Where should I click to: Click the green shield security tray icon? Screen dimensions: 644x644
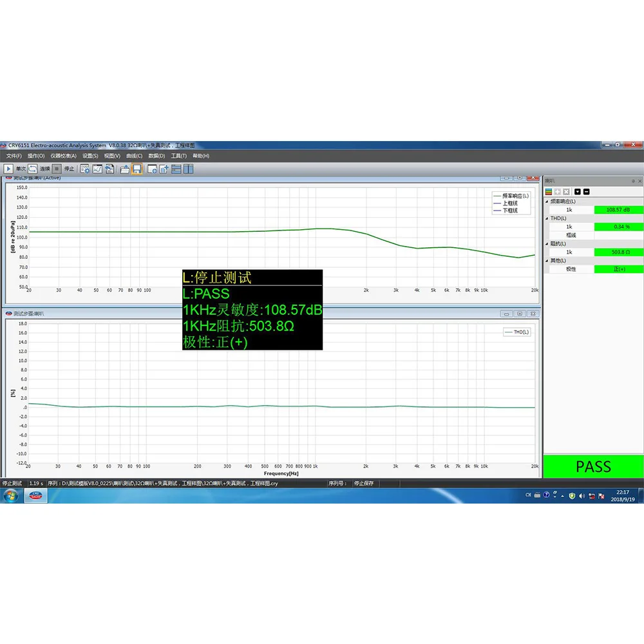[572, 496]
